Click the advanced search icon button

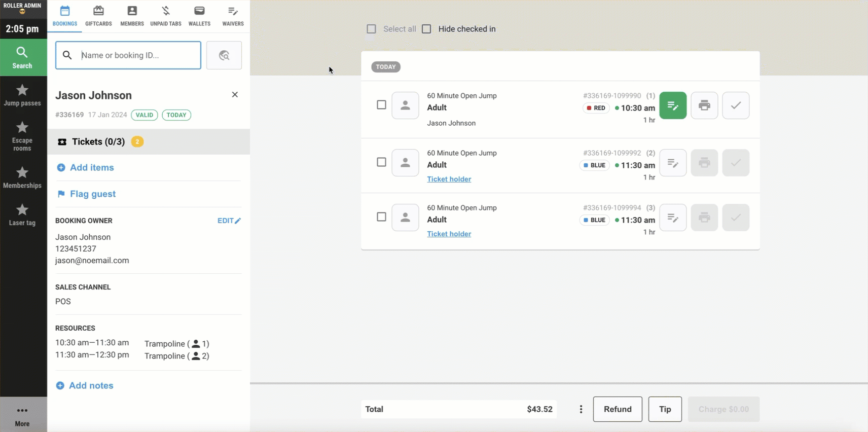pyautogui.click(x=224, y=55)
